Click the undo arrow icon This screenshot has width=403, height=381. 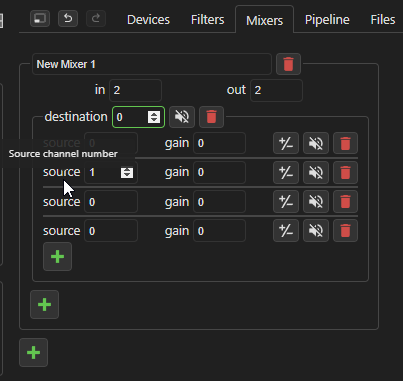pyautogui.click(x=68, y=18)
